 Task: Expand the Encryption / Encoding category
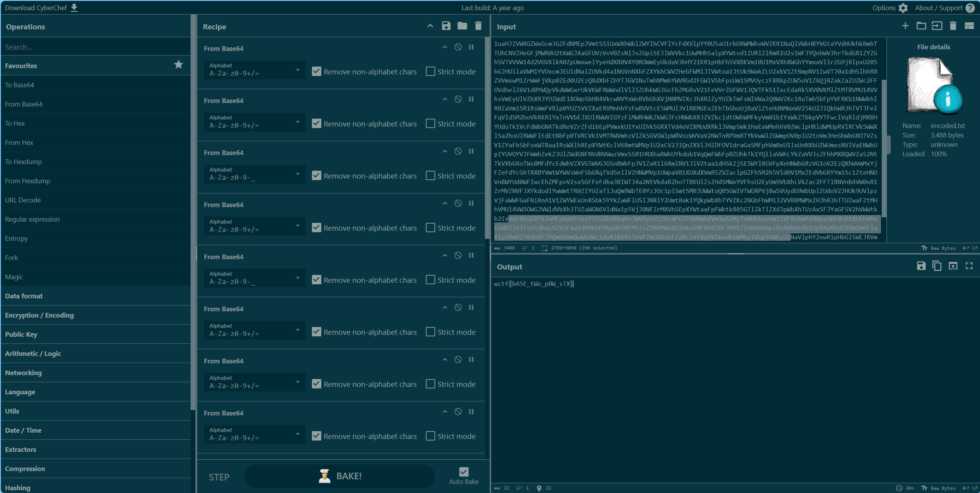click(95, 315)
